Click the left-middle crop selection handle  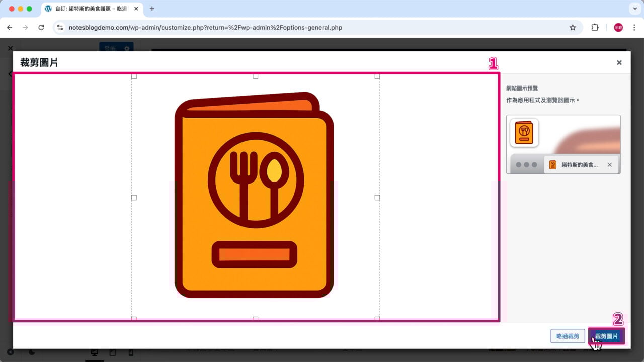[134, 198]
